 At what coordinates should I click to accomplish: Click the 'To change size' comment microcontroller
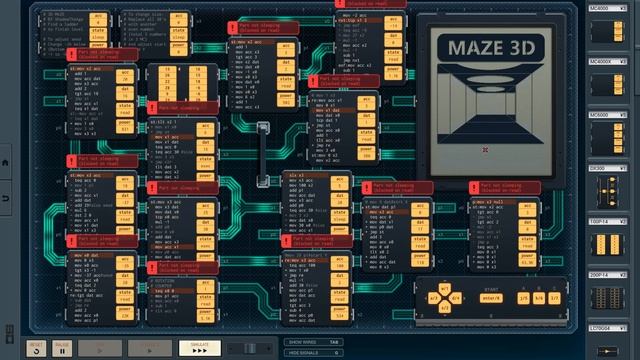[x=156, y=34]
